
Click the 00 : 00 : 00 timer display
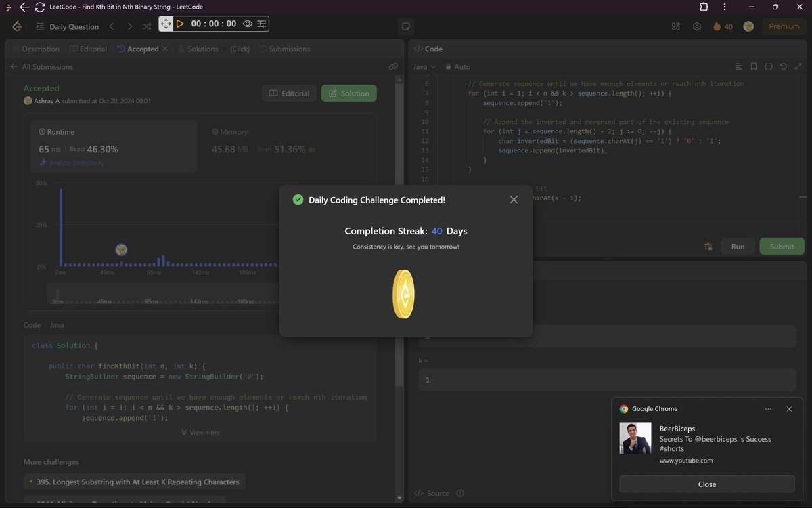pos(214,24)
